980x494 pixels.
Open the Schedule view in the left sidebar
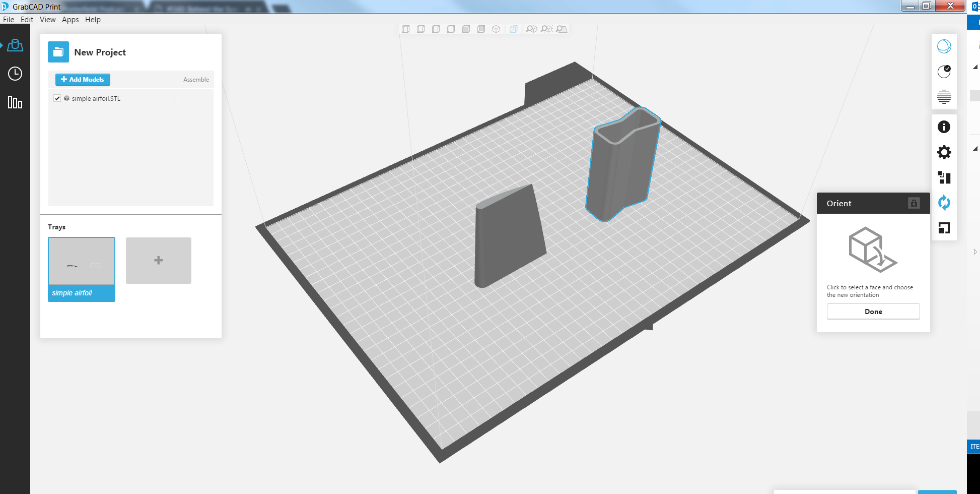point(15,74)
